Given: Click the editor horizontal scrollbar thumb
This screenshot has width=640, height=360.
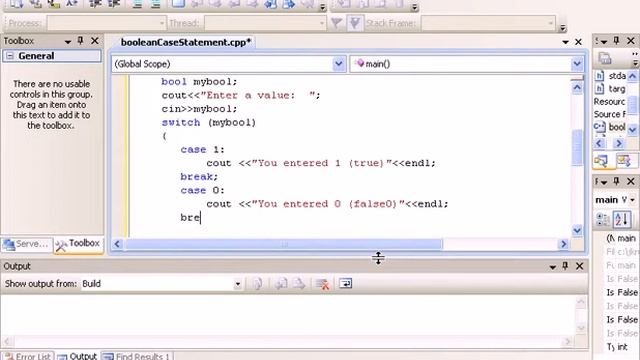Looking at the screenshot, I should (283, 244).
